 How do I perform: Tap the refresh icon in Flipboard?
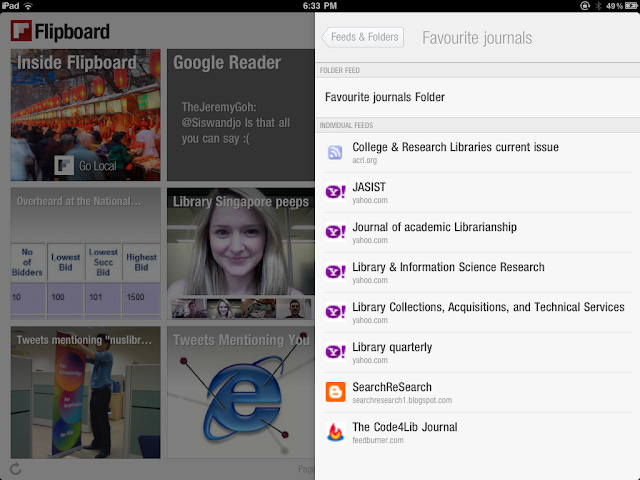[x=16, y=469]
